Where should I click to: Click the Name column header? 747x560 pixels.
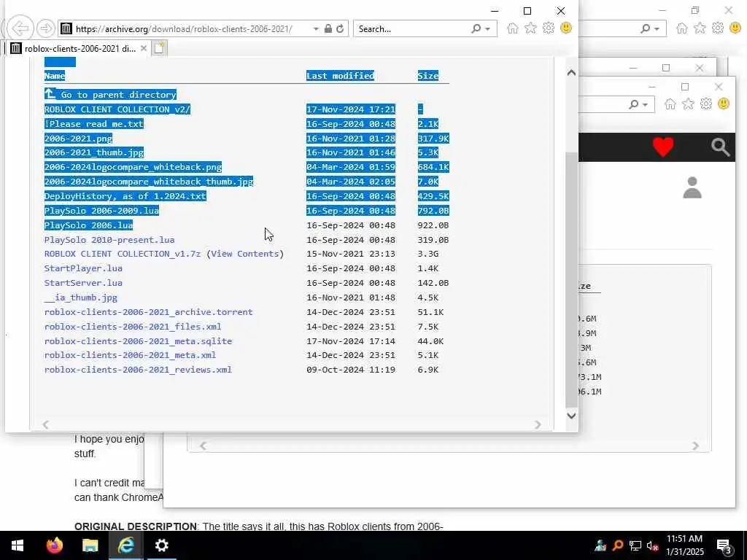point(54,75)
